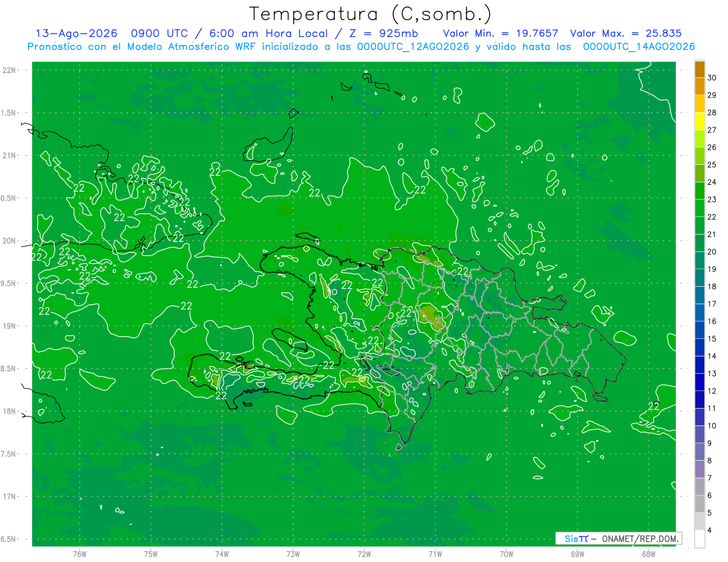
Task: Click the '21N' latitude axis label
Action: click(x=10, y=155)
